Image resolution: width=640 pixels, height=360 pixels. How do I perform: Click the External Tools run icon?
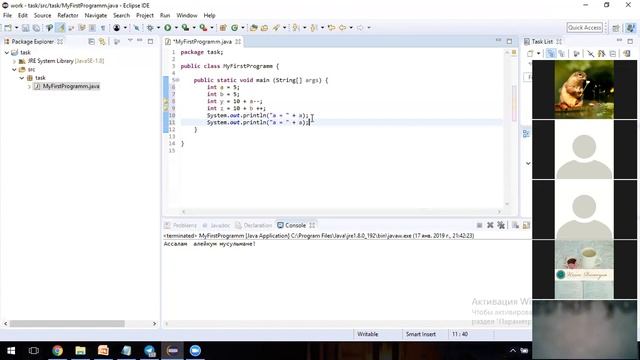(203, 28)
